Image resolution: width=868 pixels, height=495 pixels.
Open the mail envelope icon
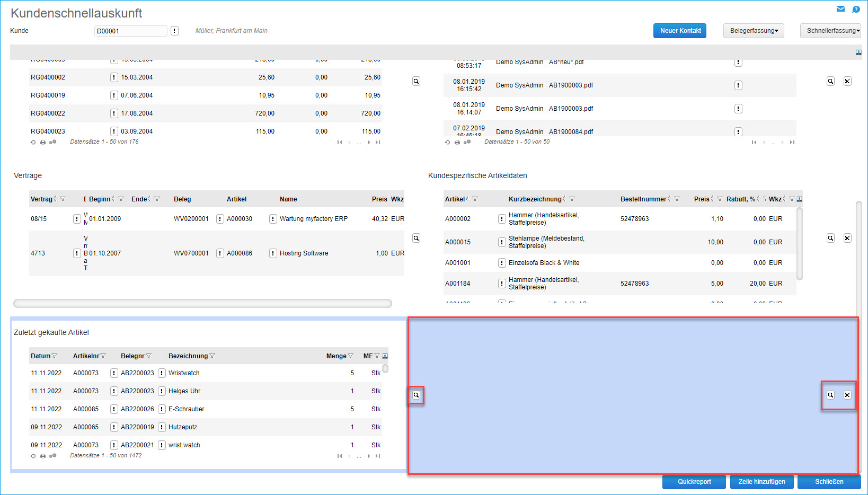[x=840, y=8]
